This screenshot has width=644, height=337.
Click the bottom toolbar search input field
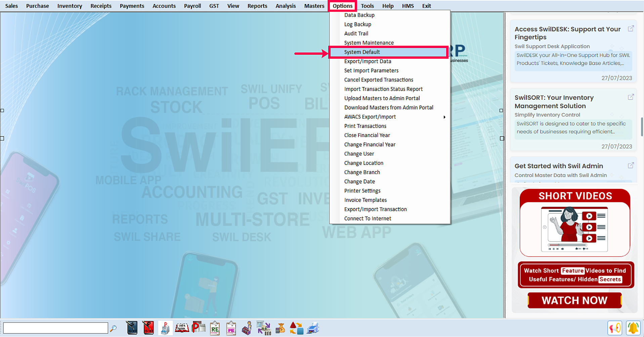click(x=55, y=328)
